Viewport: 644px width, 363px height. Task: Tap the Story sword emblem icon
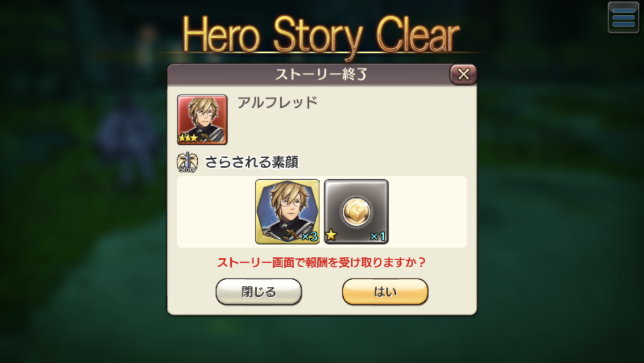point(187,162)
